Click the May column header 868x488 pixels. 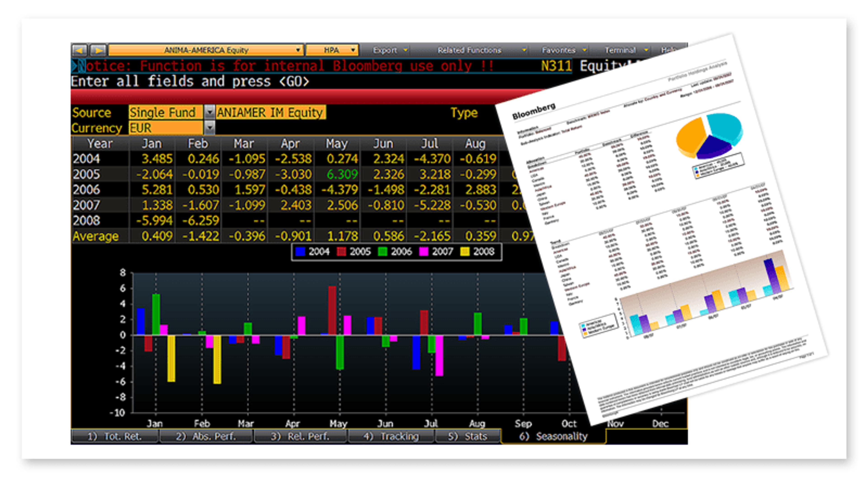coord(337,143)
